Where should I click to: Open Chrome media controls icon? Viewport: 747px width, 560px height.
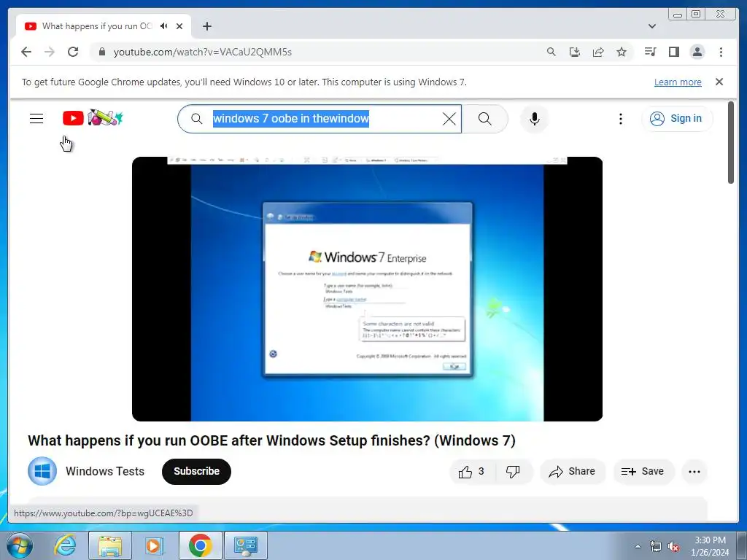(x=650, y=52)
